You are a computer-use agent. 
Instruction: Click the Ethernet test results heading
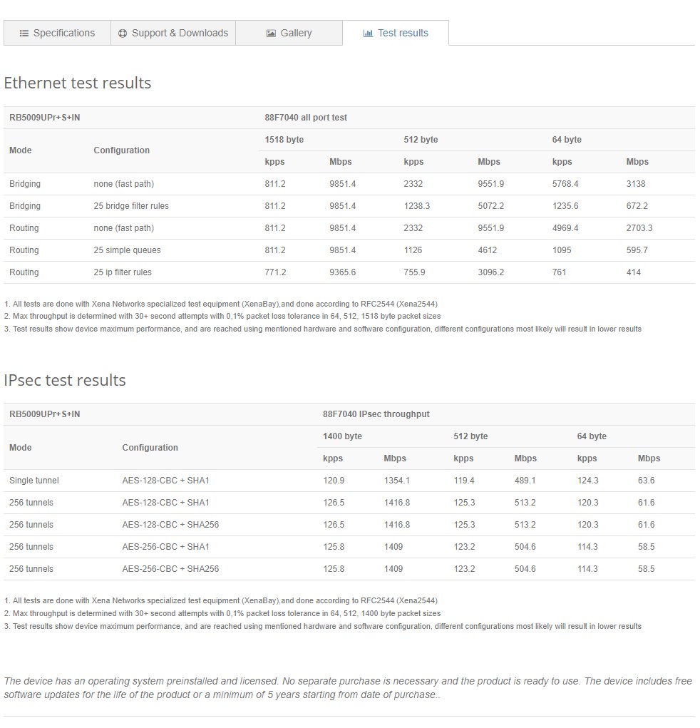tap(78, 83)
